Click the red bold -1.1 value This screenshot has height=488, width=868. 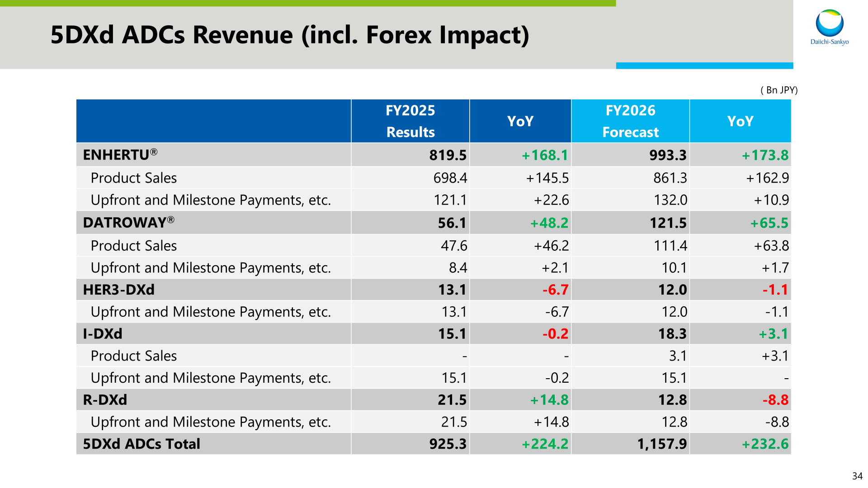tap(776, 289)
